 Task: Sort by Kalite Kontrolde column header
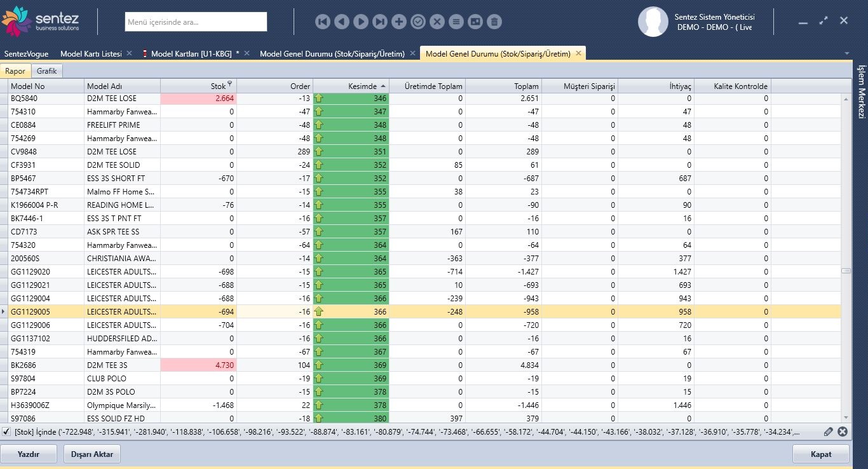[732, 86]
